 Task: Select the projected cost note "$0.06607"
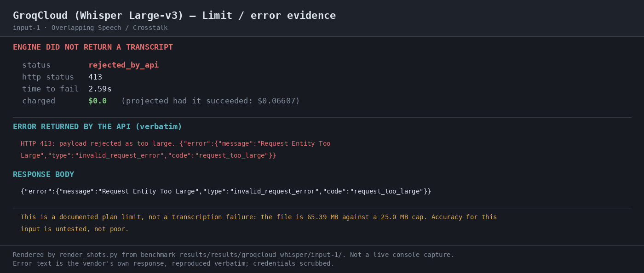[276, 101]
